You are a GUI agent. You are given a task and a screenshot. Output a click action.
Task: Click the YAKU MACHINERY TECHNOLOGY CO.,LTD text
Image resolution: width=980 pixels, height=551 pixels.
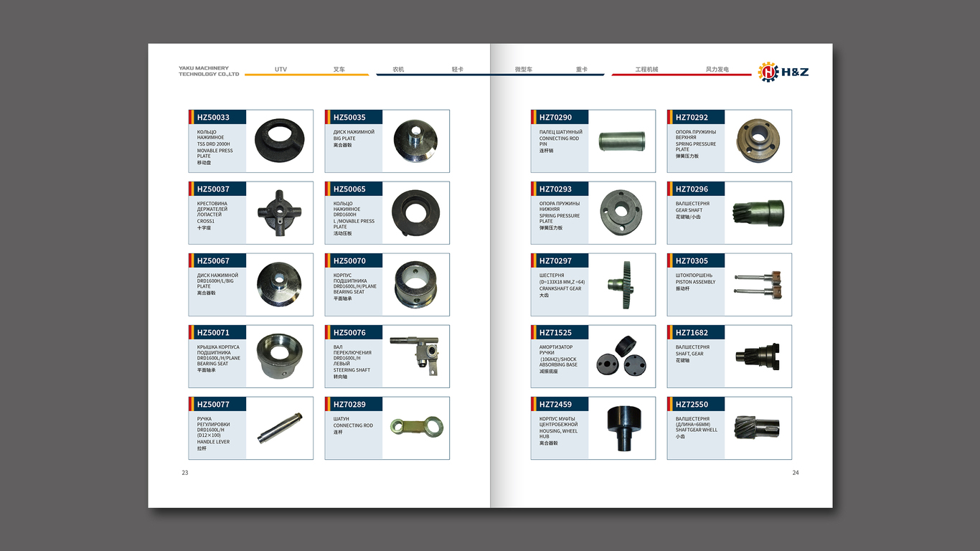pos(209,71)
